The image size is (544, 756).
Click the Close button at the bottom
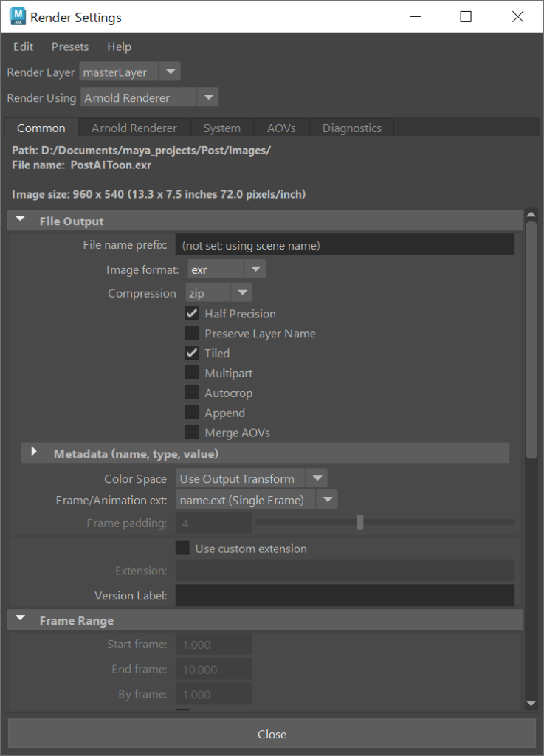(x=272, y=734)
